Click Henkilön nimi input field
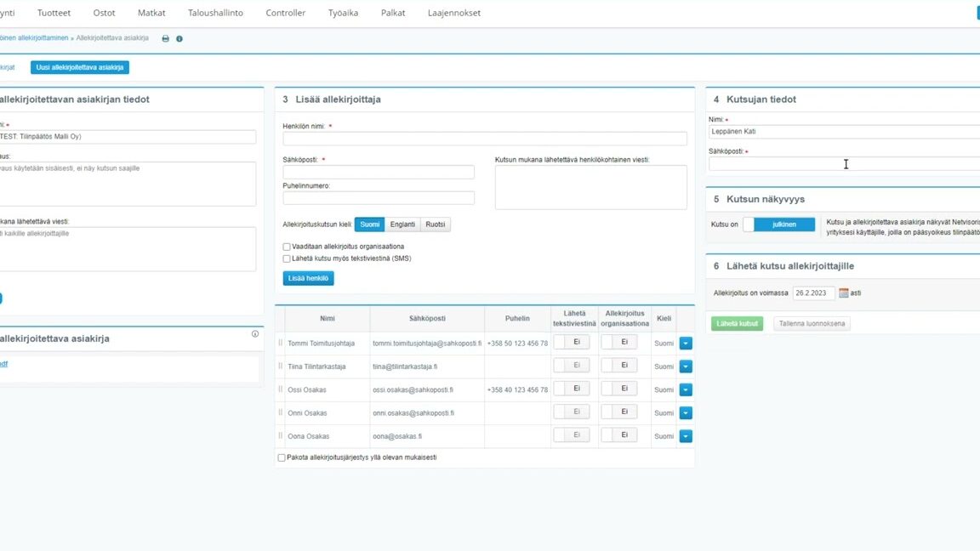The height and width of the screenshot is (551, 980). pos(485,139)
